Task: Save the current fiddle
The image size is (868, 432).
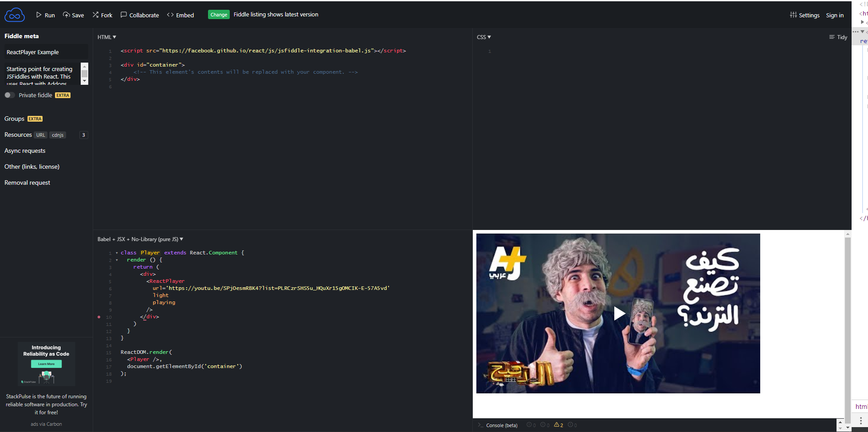Action: click(x=73, y=15)
